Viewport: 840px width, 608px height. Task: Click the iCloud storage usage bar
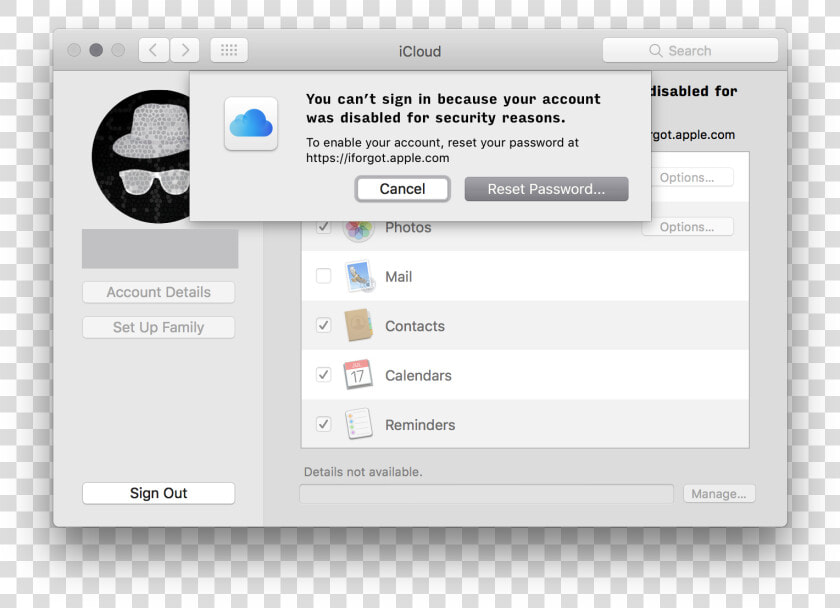pos(486,493)
